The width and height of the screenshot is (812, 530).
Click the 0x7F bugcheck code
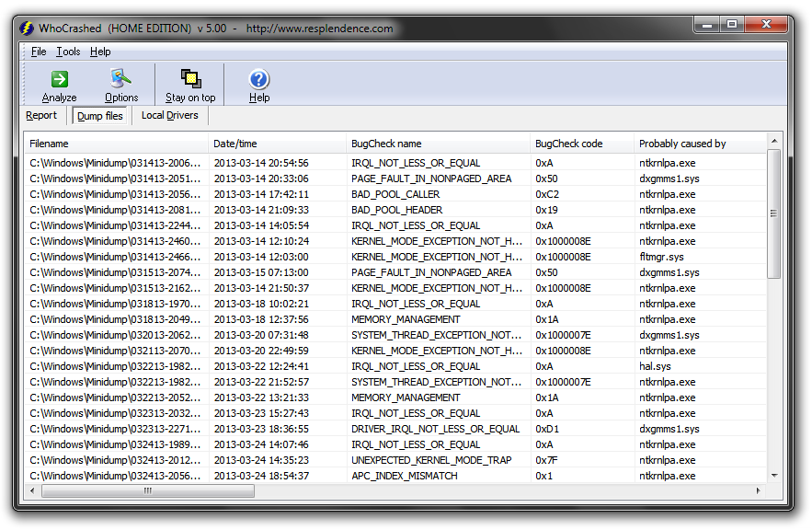click(x=546, y=460)
